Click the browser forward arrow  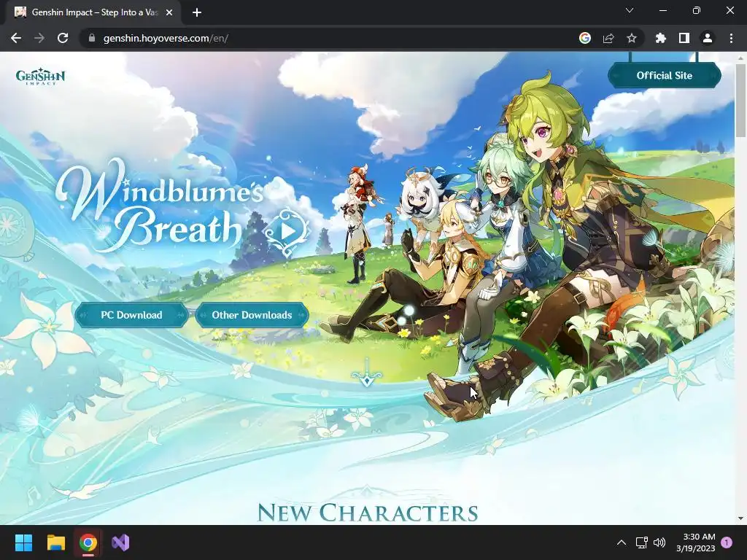(x=39, y=38)
